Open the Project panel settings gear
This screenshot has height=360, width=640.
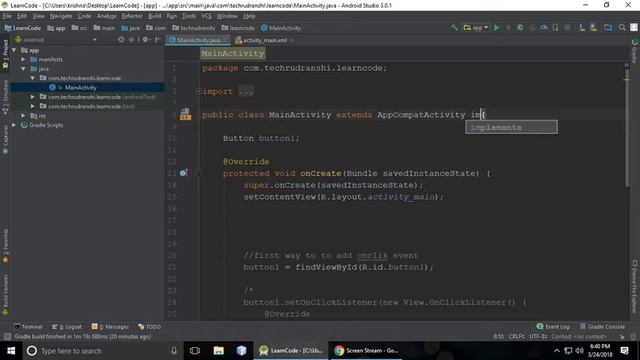coord(145,40)
